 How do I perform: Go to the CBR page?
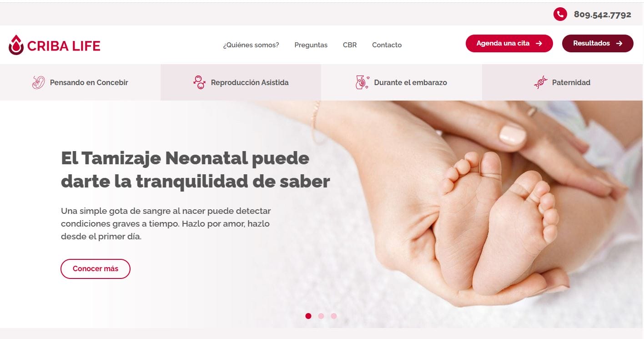click(x=350, y=45)
